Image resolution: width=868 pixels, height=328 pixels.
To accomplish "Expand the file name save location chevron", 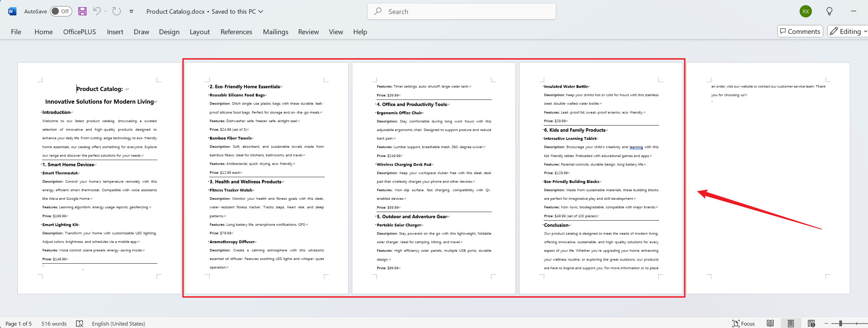I will 261,11.
